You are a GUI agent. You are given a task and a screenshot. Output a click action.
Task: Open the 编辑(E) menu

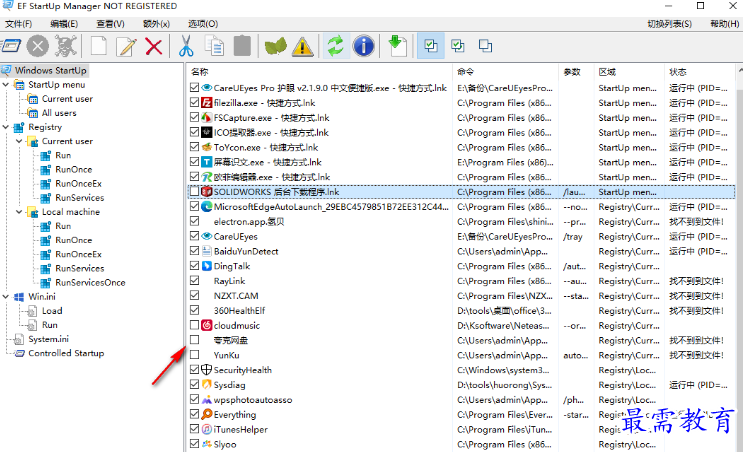(x=64, y=24)
